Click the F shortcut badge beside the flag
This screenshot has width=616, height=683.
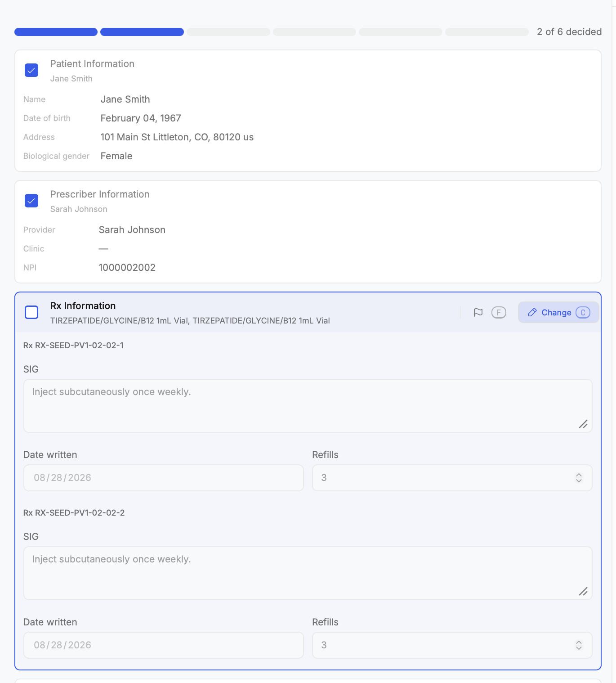(x=499, y=312)
